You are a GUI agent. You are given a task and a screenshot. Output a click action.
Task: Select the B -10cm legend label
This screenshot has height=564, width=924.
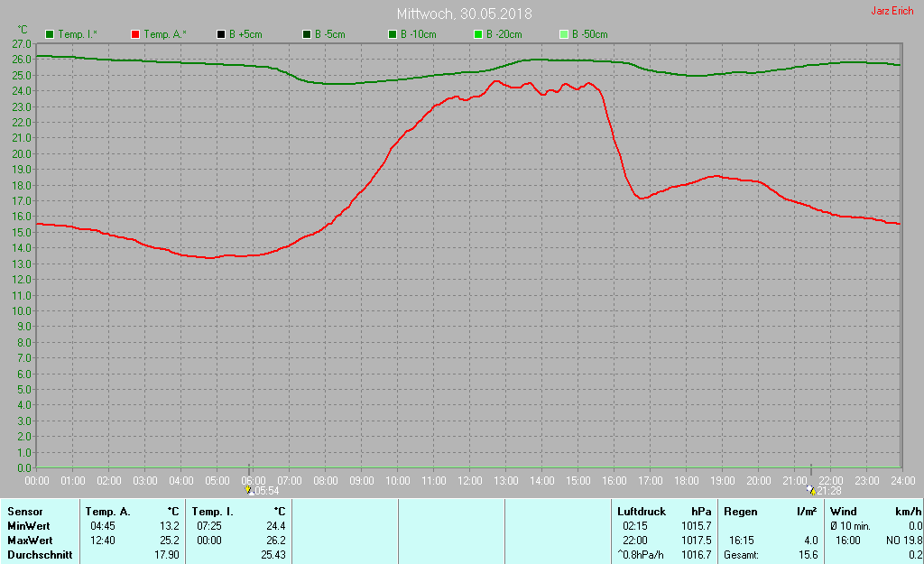tap(418, 34)
